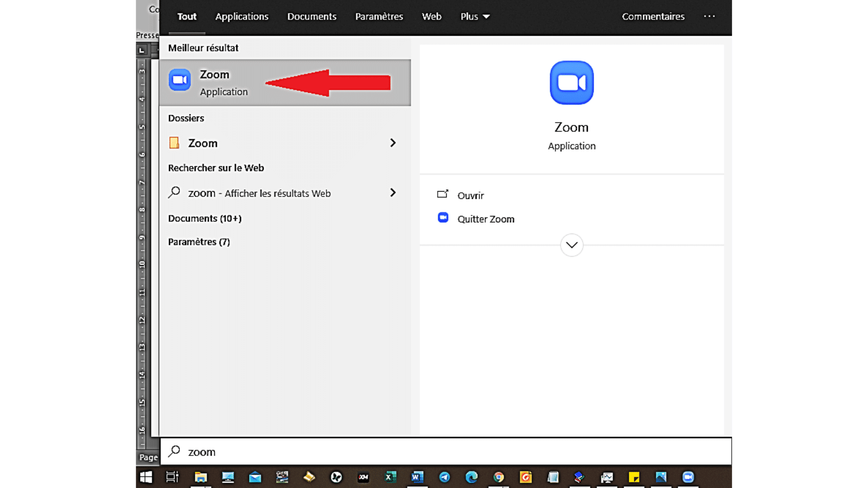Screen dimensions: 868x488
Task: Open the books stack taskbar icon
Action: pyautogui.click(x=580, y=477)
